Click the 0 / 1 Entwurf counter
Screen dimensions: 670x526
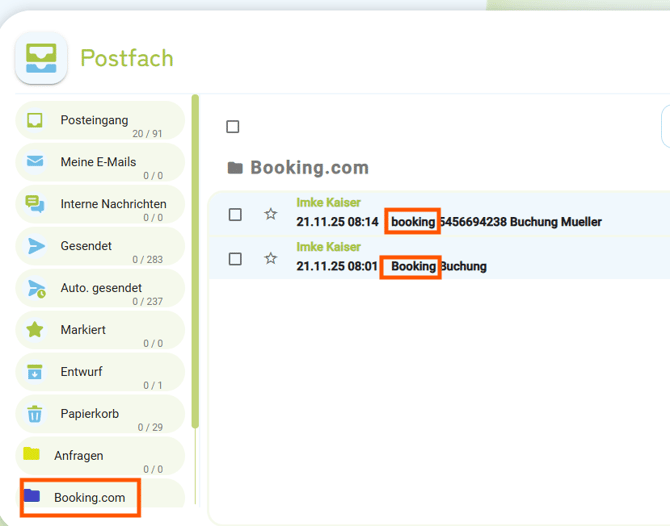[x=153, y=385]
